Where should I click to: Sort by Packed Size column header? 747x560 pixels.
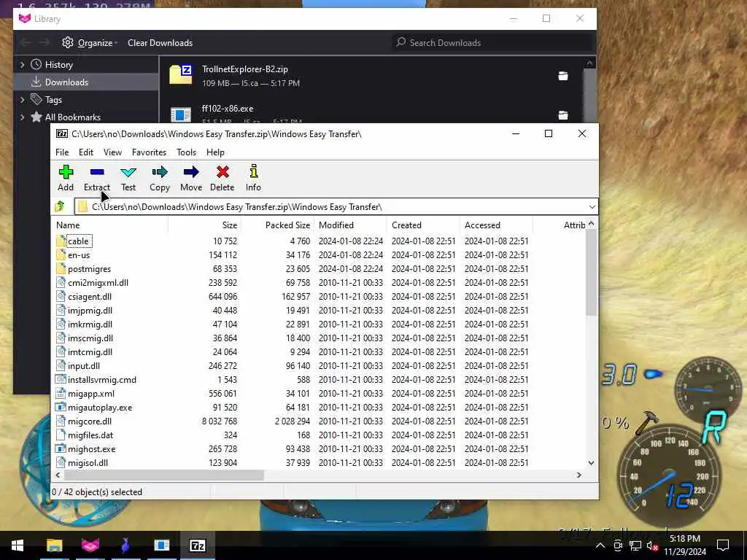(x=277, y=225)
